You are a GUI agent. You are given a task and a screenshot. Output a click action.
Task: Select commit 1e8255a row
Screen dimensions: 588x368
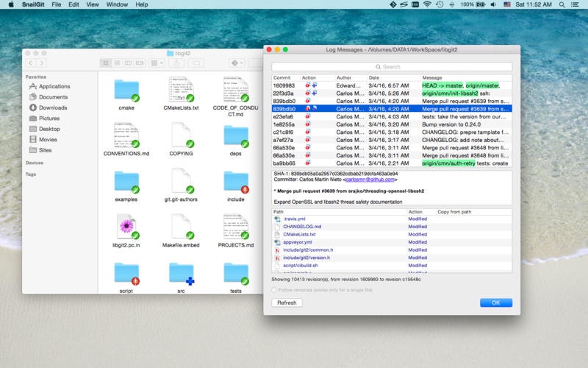coord(392,124)
